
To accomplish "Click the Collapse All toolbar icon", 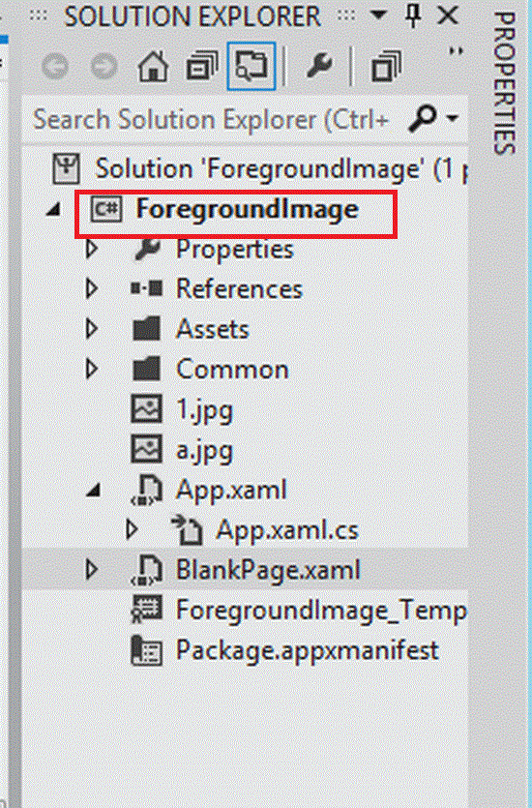I will click(201, 67).
